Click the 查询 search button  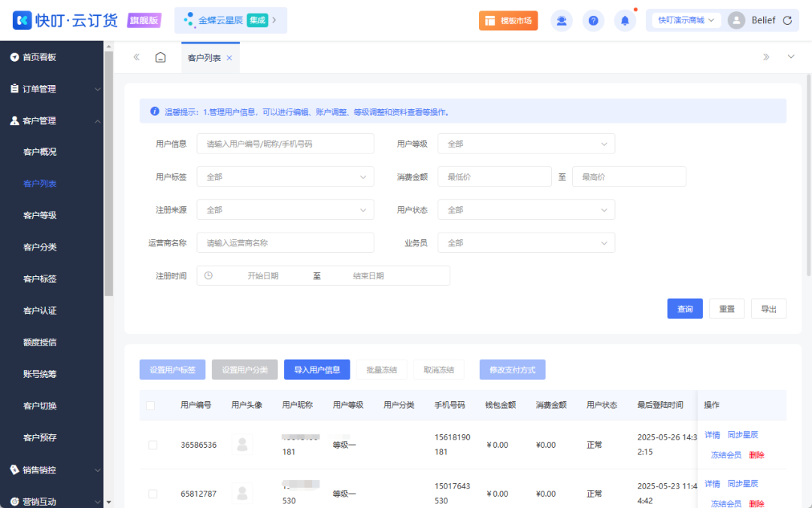tap(684, 308)
